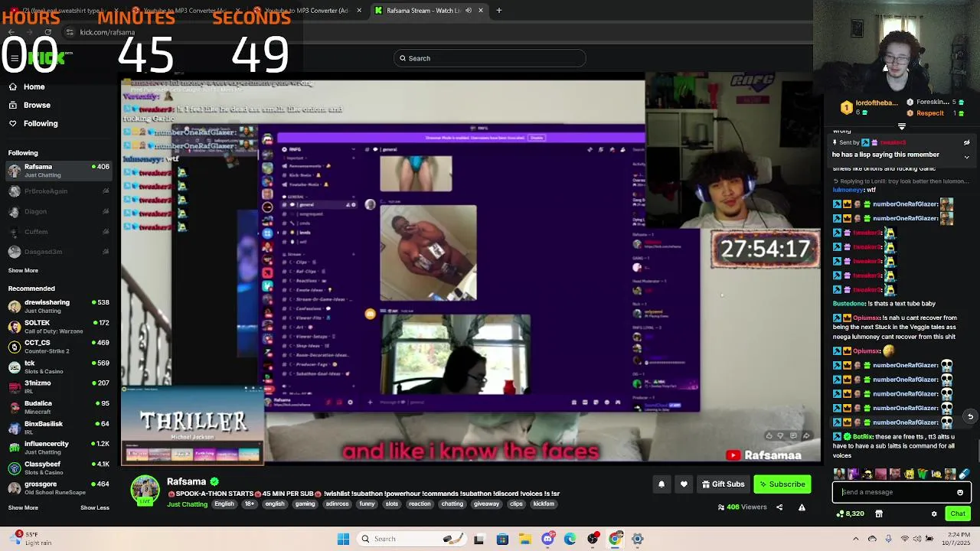Click the 8,320 channel points balance
This screenshot has width=980, height=551.
tap(851, 514)
